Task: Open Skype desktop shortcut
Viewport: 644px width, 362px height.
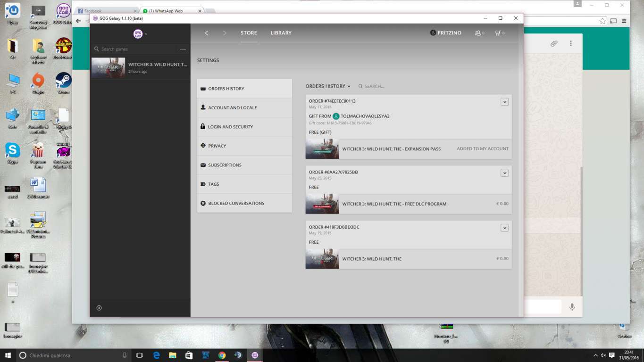Action: point(13,153)
